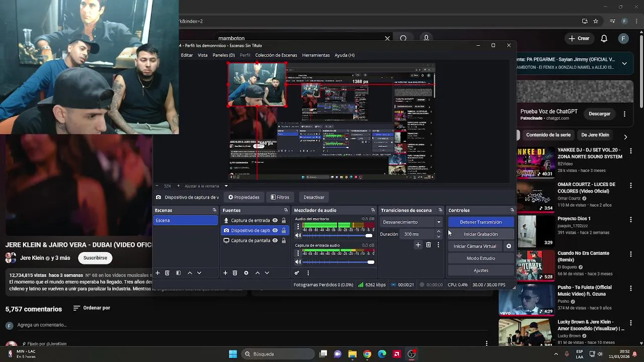The width and height of the screenshot is (644, 362).
Task: Zoom in the OBS preview with plus icon
Action: 178,186
